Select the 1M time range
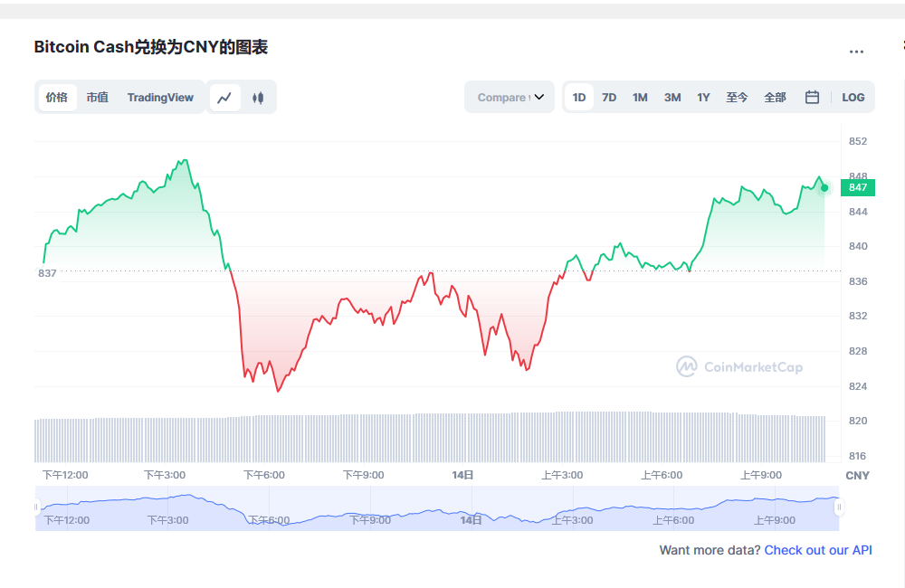The image size is (905, 588). [640, 98]
